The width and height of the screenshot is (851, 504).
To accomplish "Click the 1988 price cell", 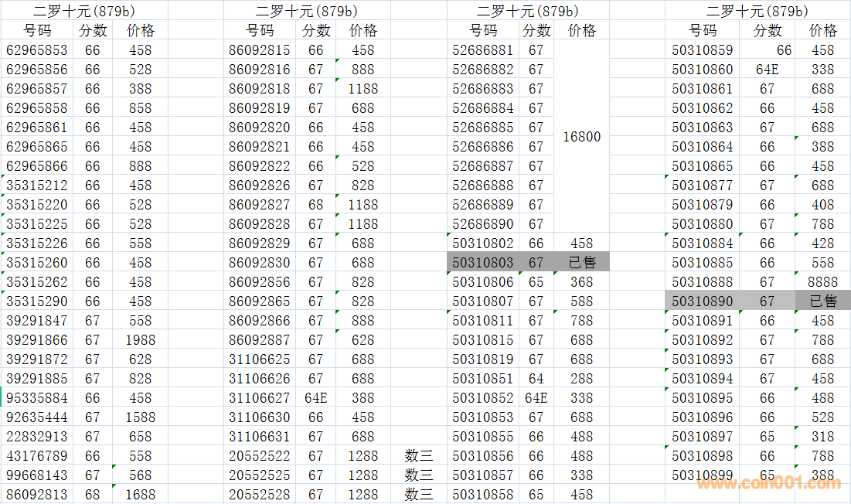I will (x=140, y=340).
